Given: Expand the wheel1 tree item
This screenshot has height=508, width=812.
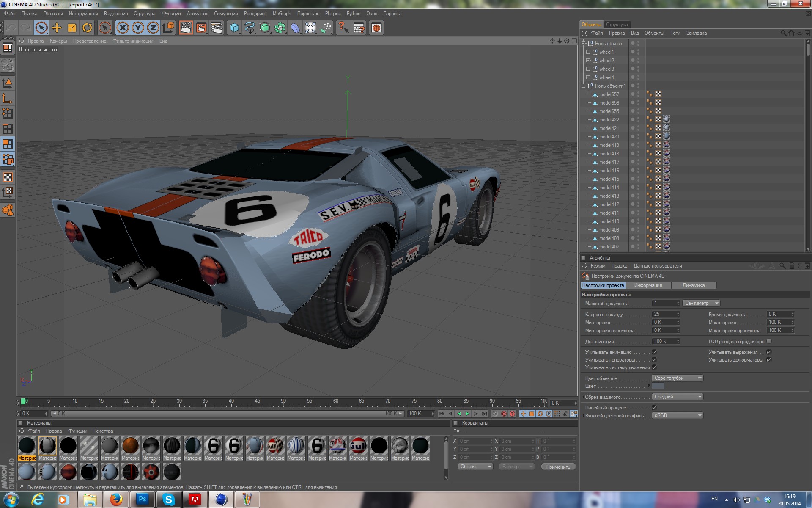Looking at the screenshot, I should (x=588, y=52).
